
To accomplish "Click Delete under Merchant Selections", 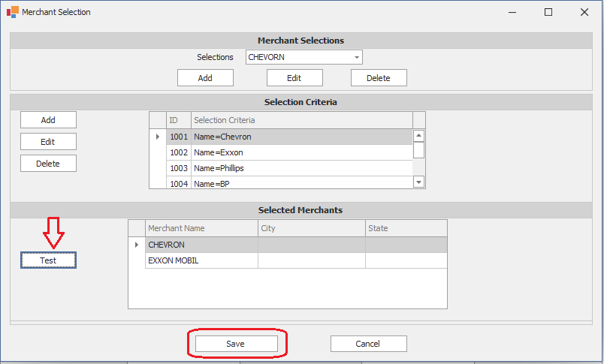I will coord(379,78).
